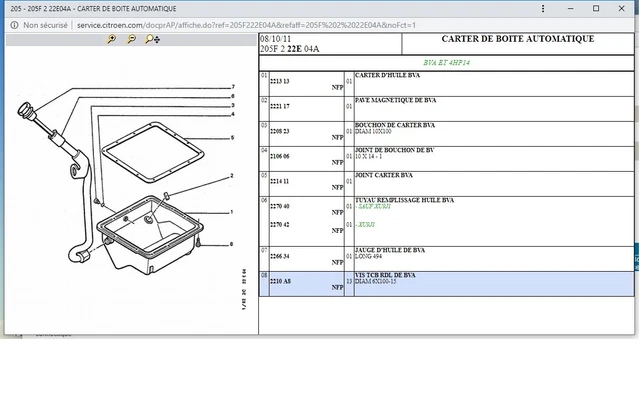
Task: Click DIAM 10X100 specification text
Action: tap(373, 131)
